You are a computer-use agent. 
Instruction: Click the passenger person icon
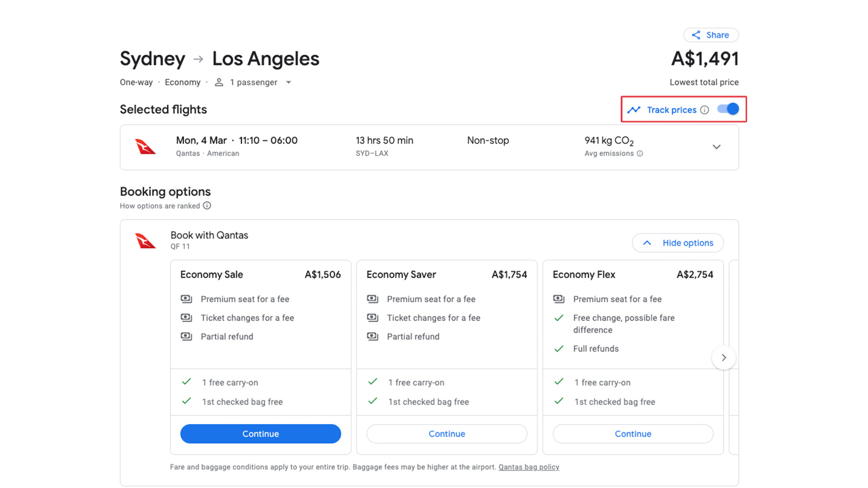coord(219,82)
